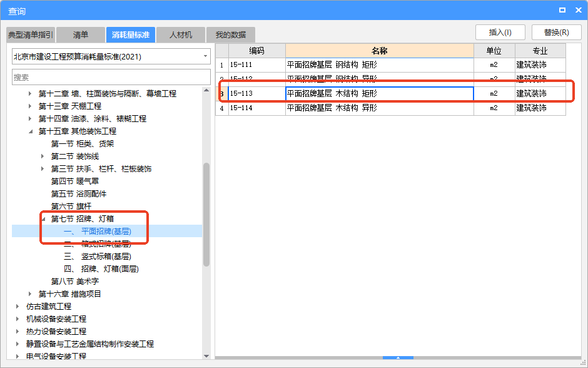Screen dimensions: 588x368
Task: Click the 编码 column header
Action: click(x=257, y=51)
